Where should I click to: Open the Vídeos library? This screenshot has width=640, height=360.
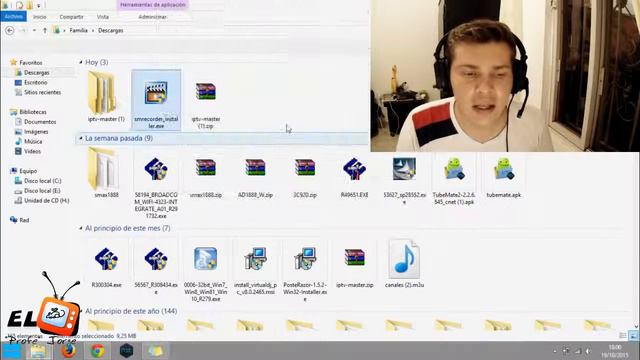32,151
